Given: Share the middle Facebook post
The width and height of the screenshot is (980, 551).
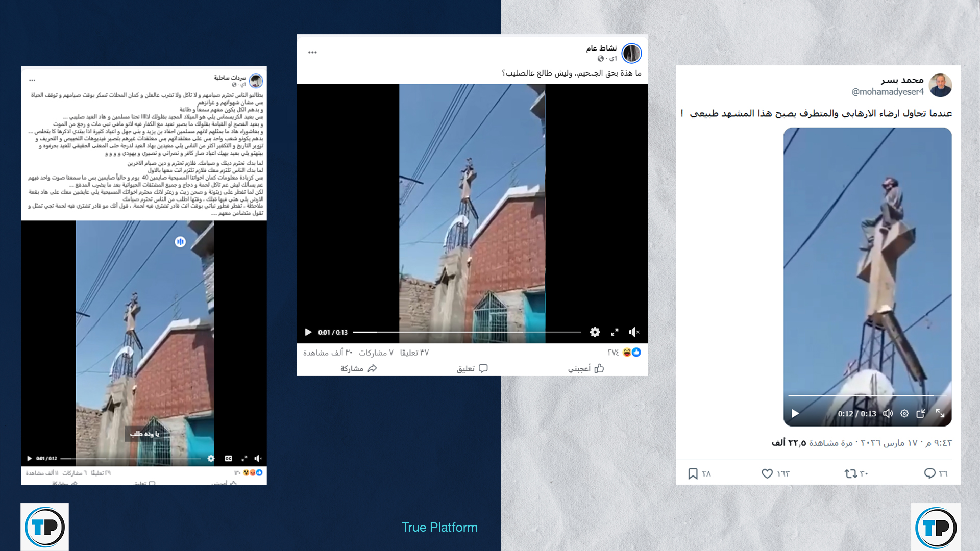Looking at the screenshot, I should tap(358, 368).
